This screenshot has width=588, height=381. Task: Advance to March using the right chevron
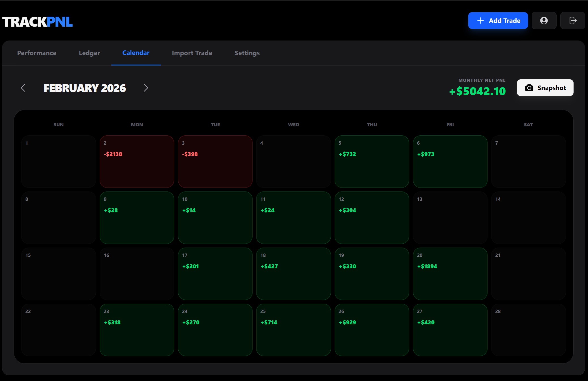pos(146,88)
